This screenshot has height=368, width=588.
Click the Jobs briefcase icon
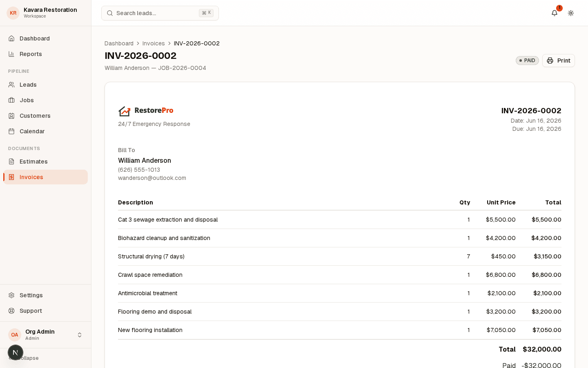pyautogui.click(x=11, y=100)
